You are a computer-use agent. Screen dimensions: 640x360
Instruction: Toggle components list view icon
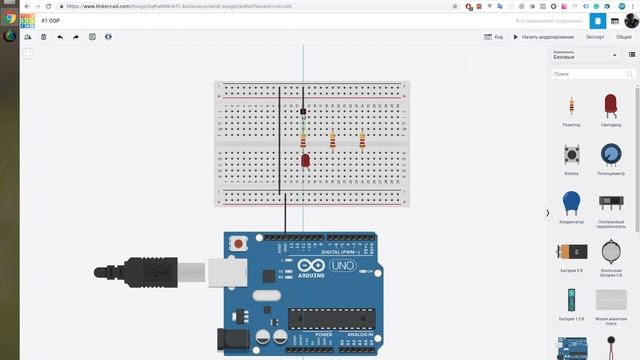coord(632,54)
